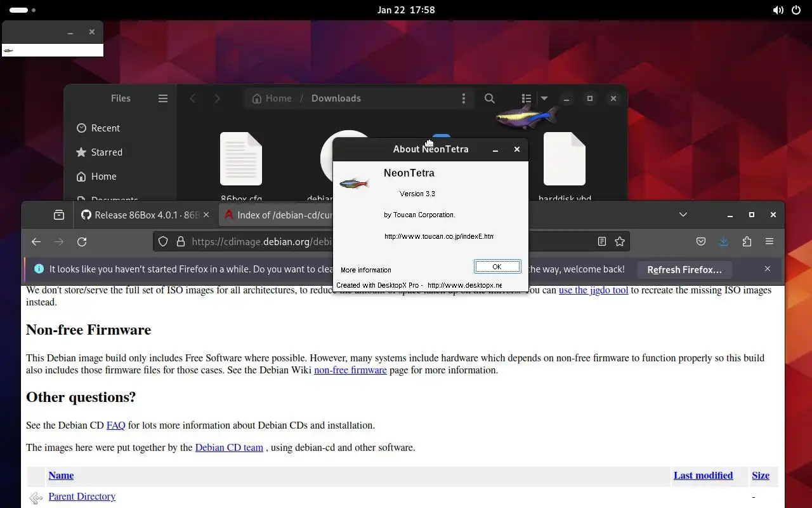Sort listing by Size column
Screen dimensions: 812x508
[761, 476]
